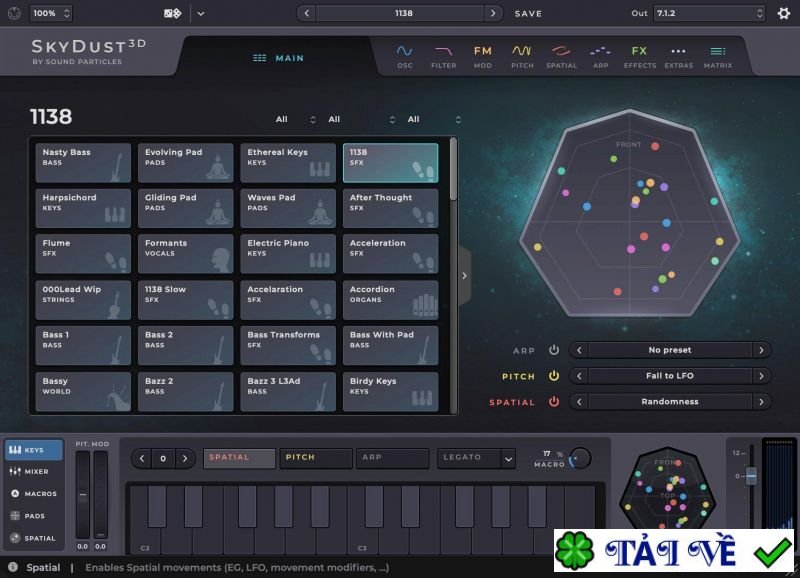
Task: Open the FX EFFECTS section
Action: point(640,57)
